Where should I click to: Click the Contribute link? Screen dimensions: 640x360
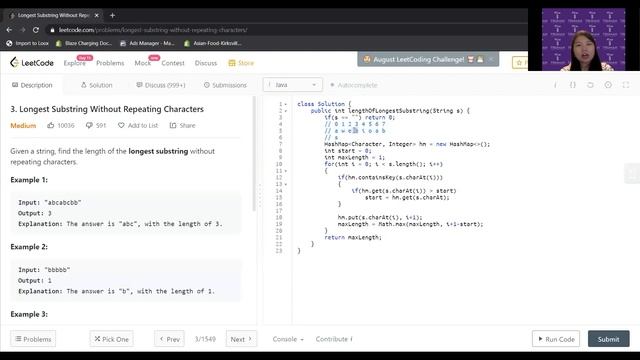pos(334,339)
